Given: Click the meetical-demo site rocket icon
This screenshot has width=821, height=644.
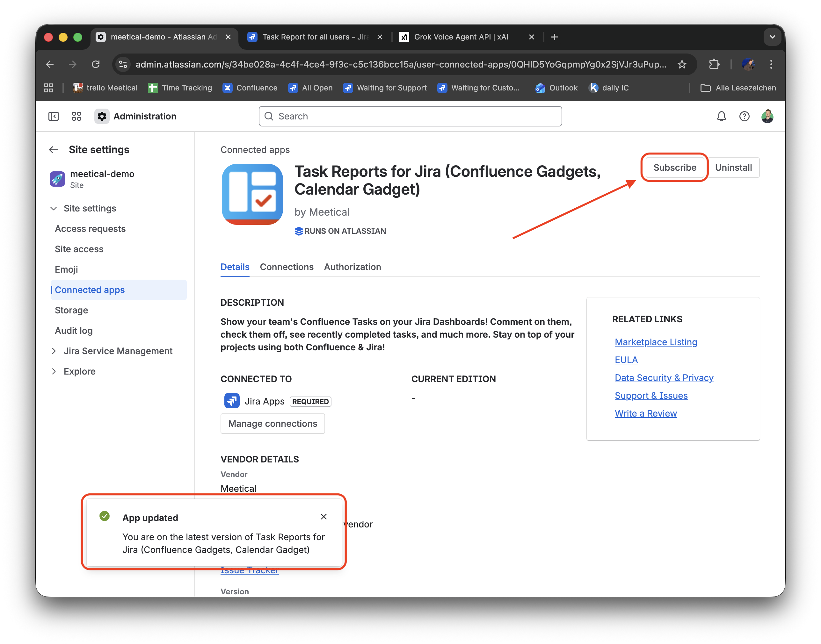Looking at the screenshot, I should point(57,179).
